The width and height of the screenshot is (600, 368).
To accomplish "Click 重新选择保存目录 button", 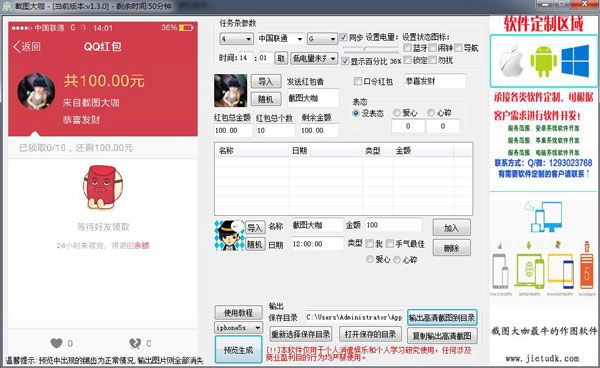I will 301,334.
